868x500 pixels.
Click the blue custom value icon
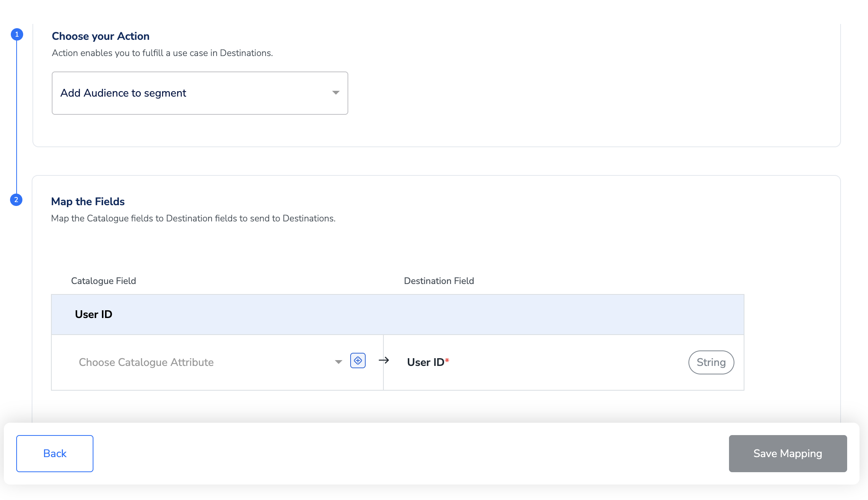[x=358, y=361]
